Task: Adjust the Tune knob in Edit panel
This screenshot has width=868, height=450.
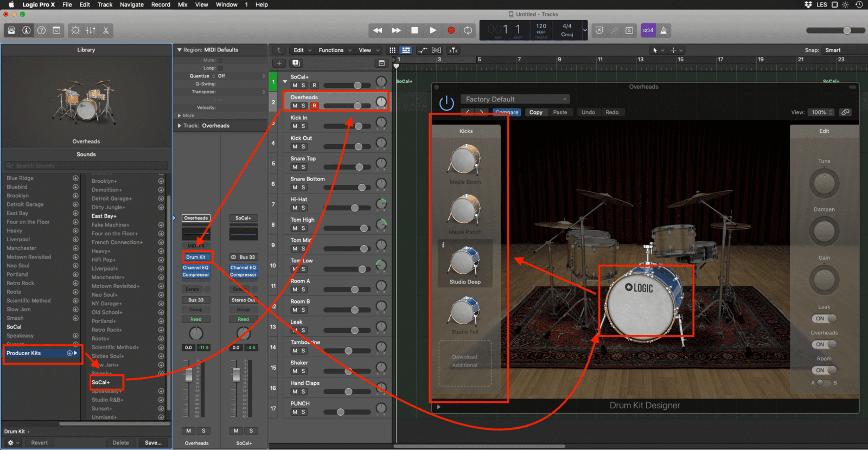Action: point(824,183)
